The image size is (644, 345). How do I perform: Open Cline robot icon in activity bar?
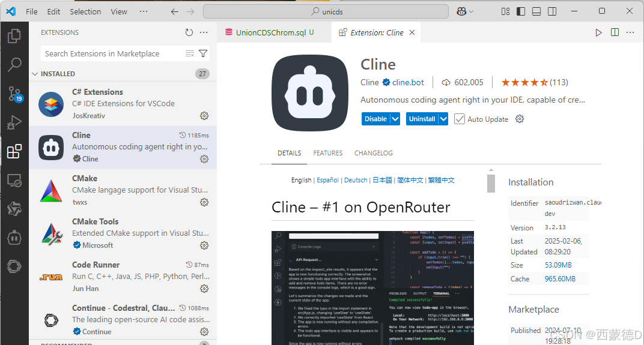(x=14, y=238)
